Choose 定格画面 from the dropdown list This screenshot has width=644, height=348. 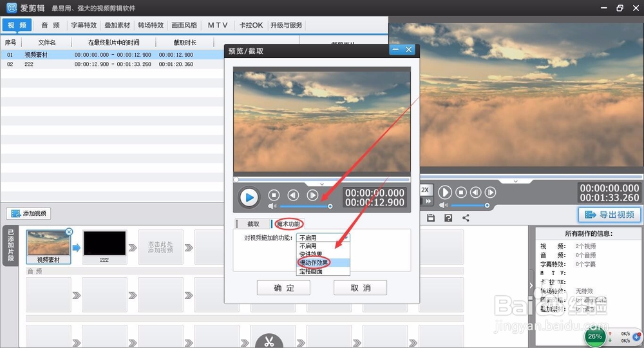point(323,271)
